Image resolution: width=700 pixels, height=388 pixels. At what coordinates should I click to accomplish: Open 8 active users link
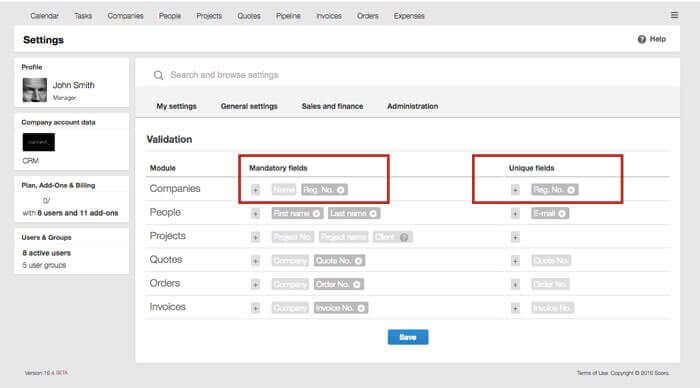click(x=46, y=253)
